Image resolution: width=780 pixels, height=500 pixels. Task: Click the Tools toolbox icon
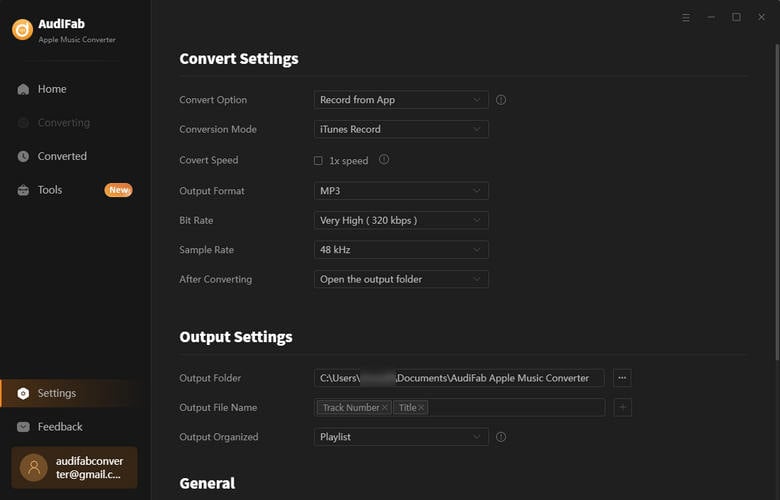(x=23, y=190)
